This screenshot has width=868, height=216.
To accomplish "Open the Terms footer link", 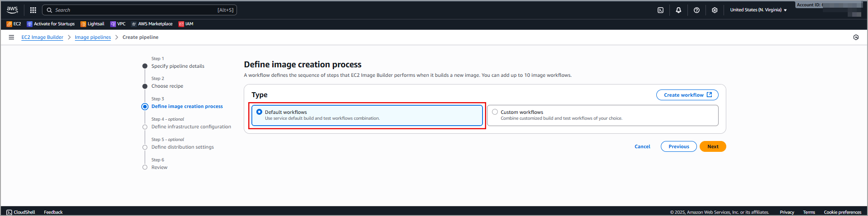I will pos(809,212).
